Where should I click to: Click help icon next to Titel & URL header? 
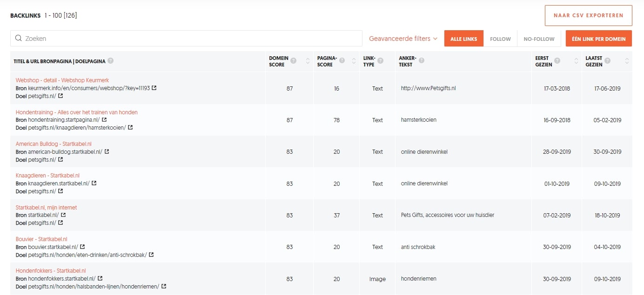(x=110, y=61)
